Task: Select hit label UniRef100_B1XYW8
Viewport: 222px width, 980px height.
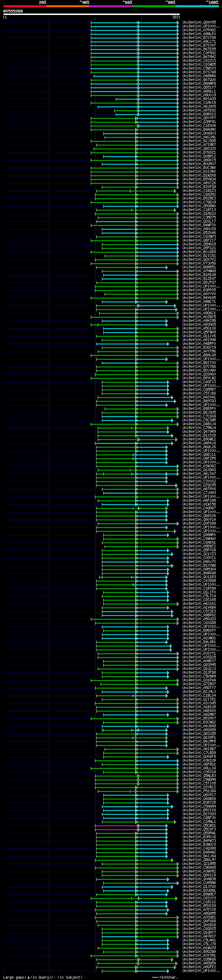Action: (199, 565)
